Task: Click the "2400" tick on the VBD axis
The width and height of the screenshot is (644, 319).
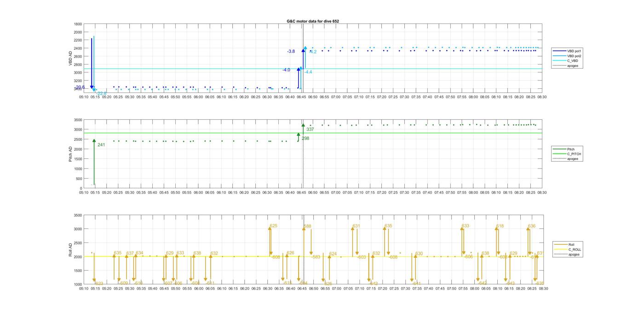Action: 78,49
